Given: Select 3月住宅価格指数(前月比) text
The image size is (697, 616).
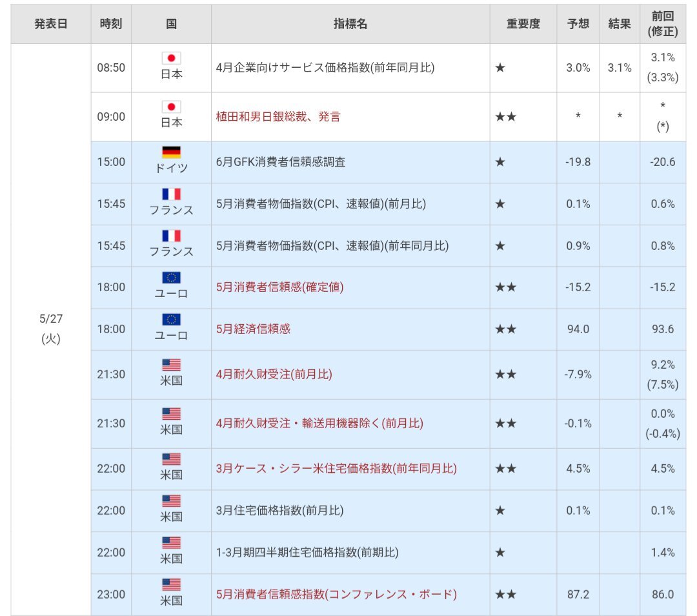Looking at the screenshot, I should [280, 510].
